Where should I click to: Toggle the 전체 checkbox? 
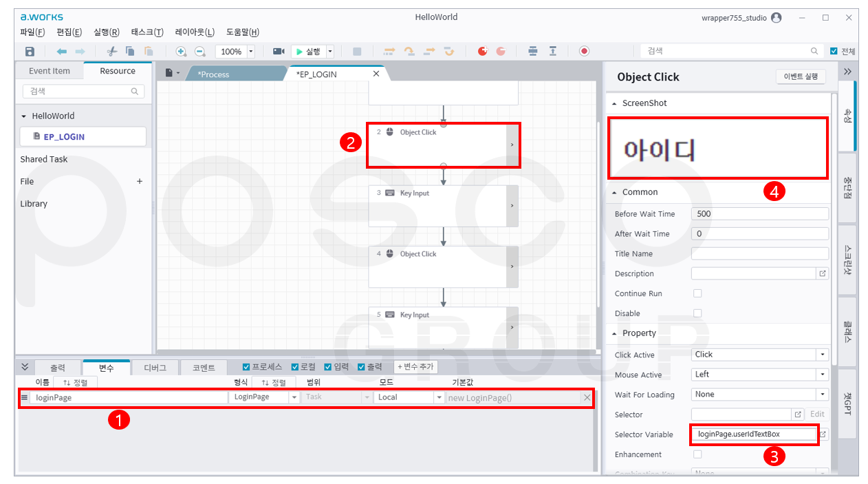click(834, 52)
